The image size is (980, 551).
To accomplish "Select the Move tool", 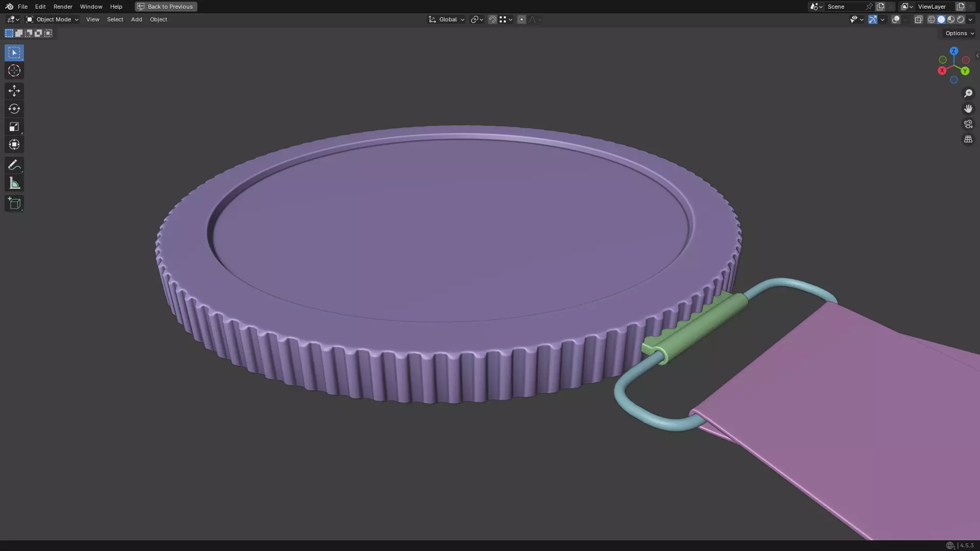I will coord(14,91).
